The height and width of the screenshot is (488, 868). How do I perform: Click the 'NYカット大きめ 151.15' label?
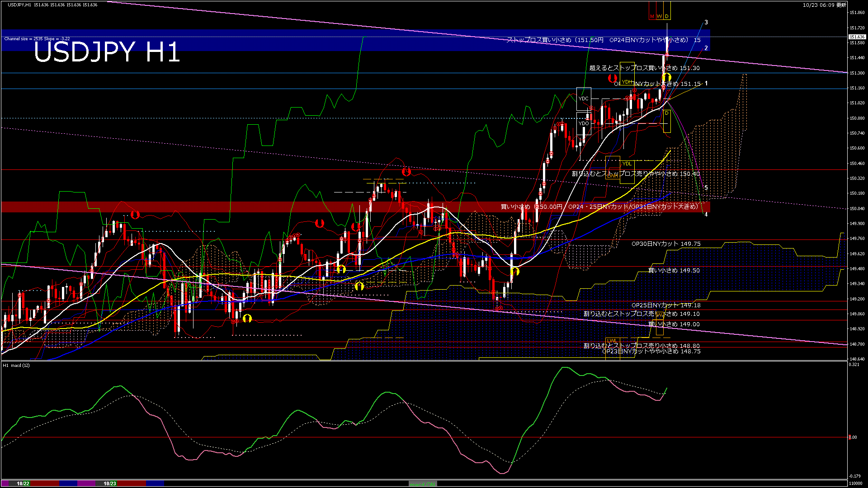[x=668, y=84]
